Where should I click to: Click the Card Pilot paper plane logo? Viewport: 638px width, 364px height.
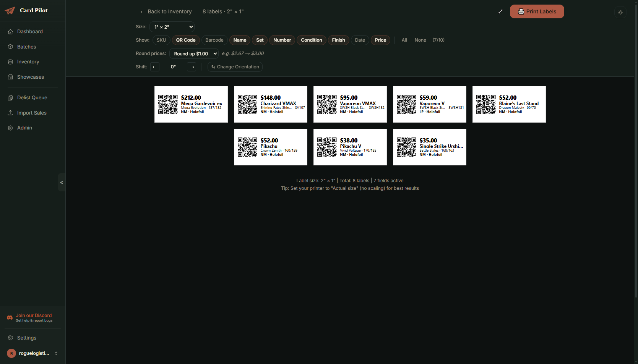point(10,11)
